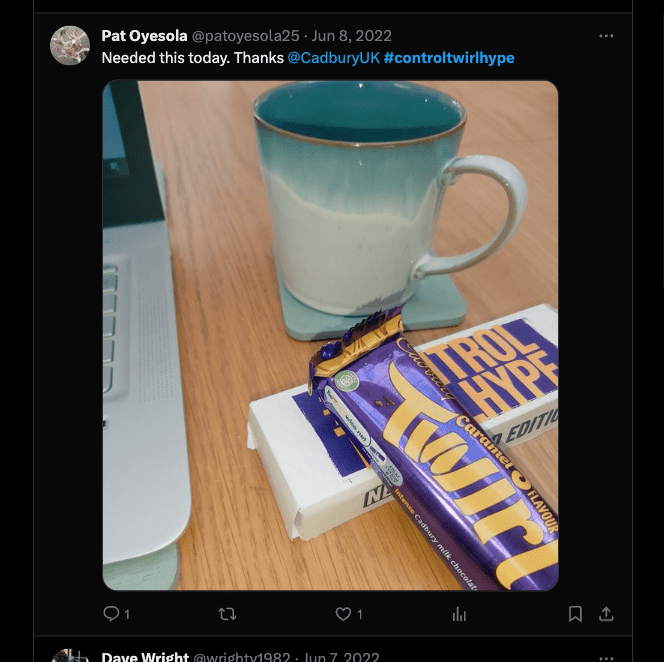Reply to Pat Oyesola's tweet
The width and height of the screenshot is (664, 662).
point(112,613)
